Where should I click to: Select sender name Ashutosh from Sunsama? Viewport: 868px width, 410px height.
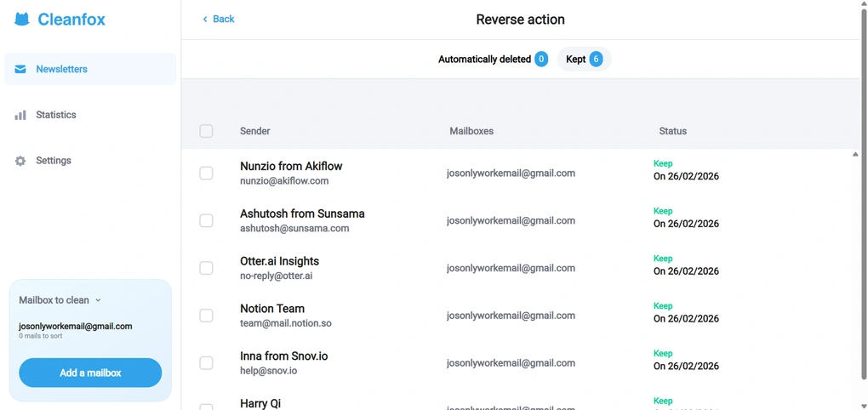click(x=302, y=214)
